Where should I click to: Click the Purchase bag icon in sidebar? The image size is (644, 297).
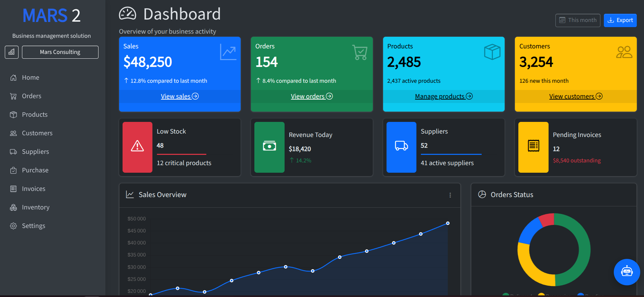[13, 170]
